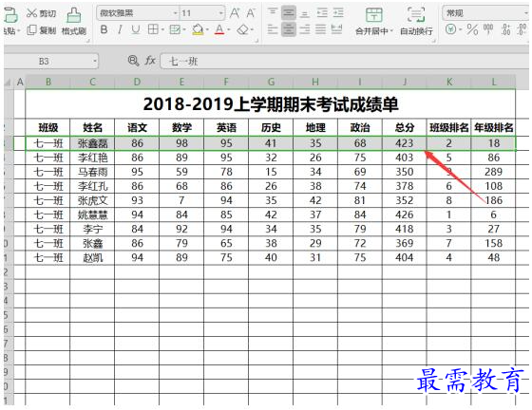The height and width of the screenshot is (410, 532).
Task: Click the name cell 张鑫磊
Action: 92,143
